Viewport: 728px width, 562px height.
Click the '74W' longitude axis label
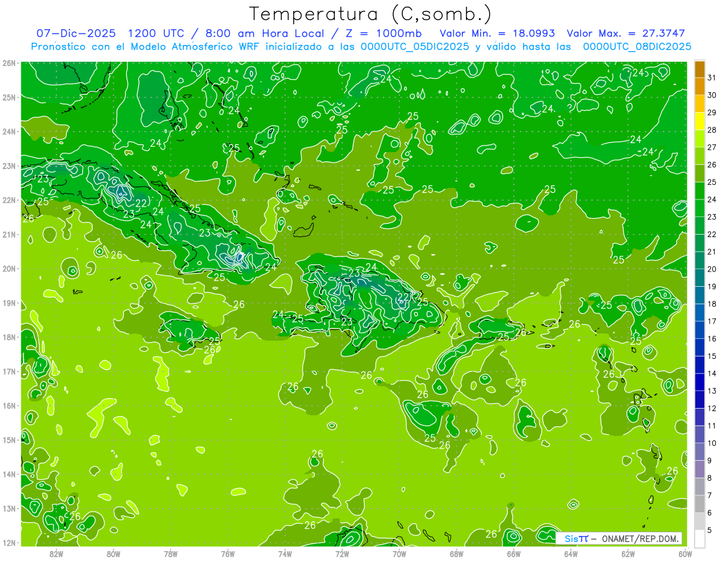click(x=285, y=554)
